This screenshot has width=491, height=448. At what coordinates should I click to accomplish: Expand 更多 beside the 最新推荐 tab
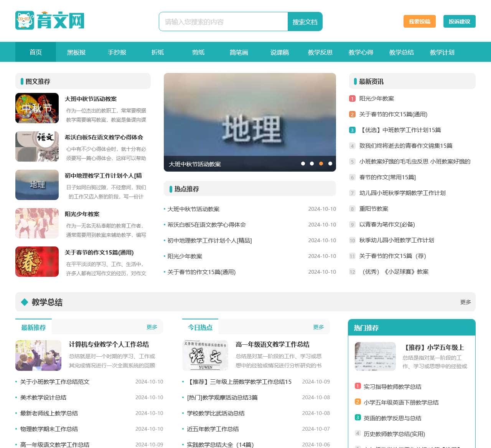[x=152, y=327]
